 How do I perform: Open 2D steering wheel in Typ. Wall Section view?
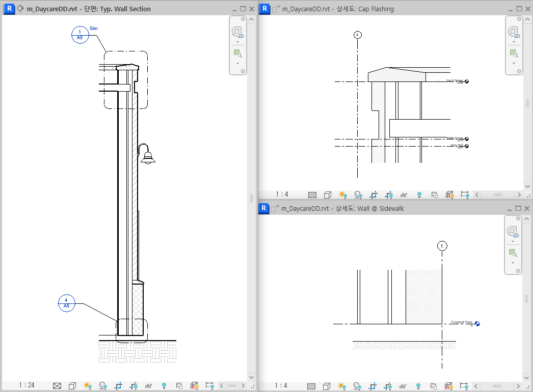[237, 32]
